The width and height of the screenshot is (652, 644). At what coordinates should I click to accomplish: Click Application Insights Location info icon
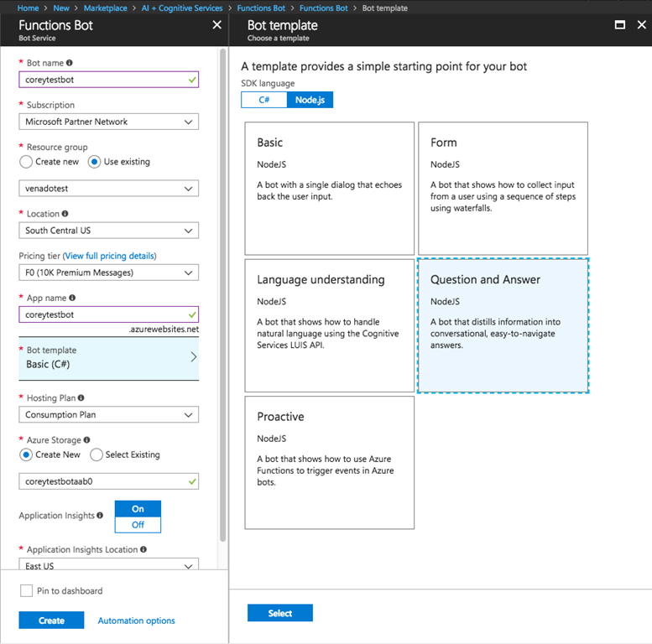coord(143,549)
